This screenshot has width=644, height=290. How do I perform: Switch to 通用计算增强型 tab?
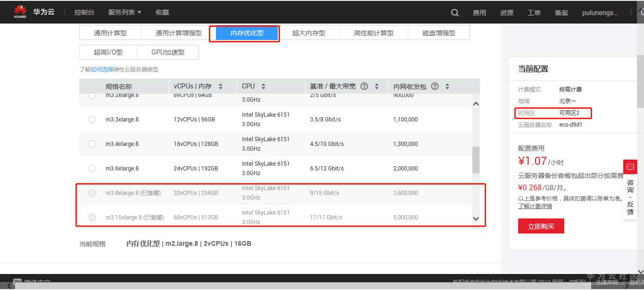tap(179, 33)
